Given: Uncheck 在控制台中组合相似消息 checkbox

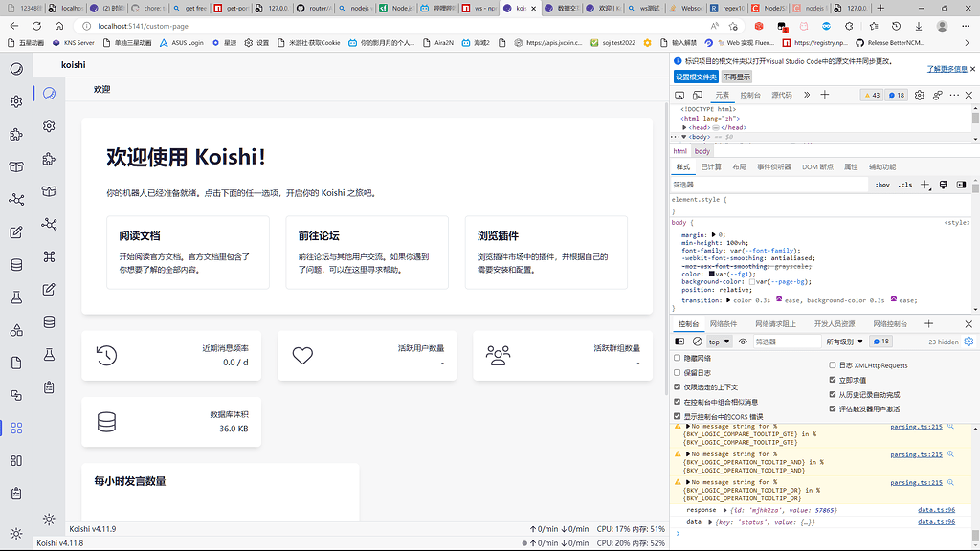Looking at the screenshot, I should pyautogui.click(x=677, y=402).
